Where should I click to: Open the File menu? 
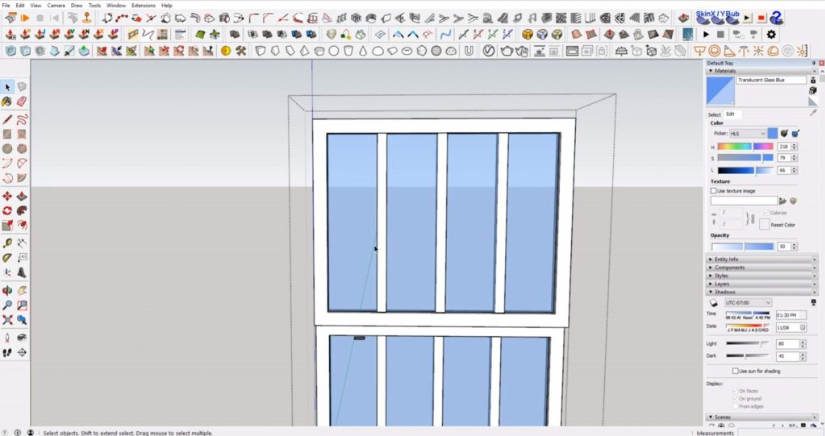pyautogui.click(x=6, y=5)
